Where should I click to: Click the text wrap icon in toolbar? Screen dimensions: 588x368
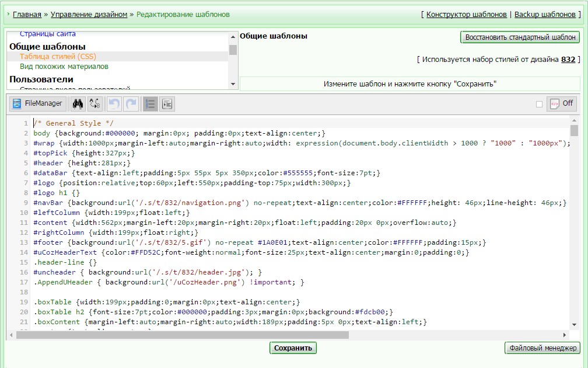pyautogui.click(x=167, y=103)
